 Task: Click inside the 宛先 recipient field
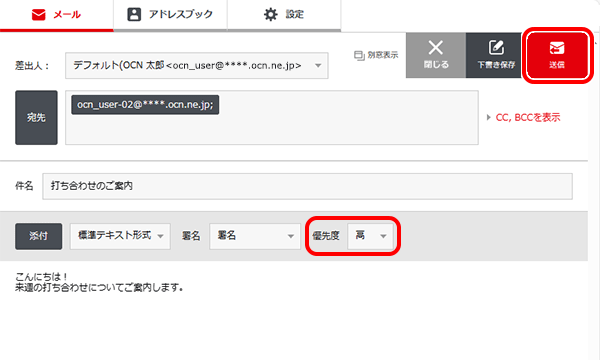[272, 117]
